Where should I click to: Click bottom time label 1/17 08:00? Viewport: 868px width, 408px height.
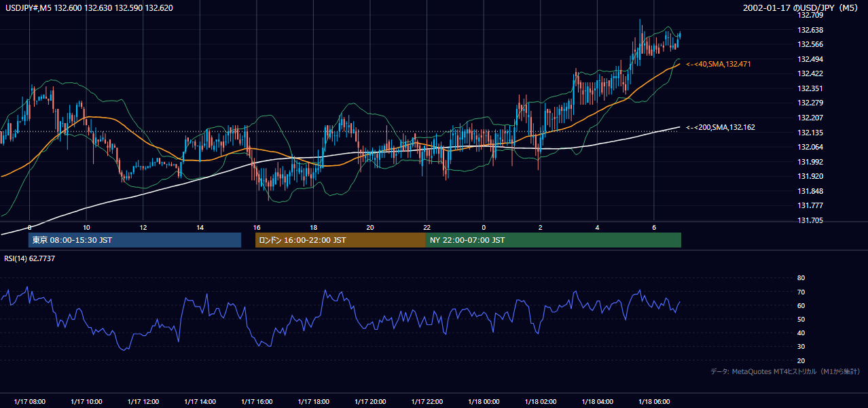pos(30,402)
